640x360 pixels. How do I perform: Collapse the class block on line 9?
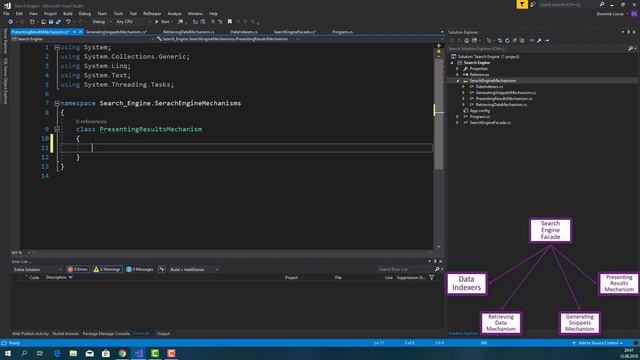[57, 129]
